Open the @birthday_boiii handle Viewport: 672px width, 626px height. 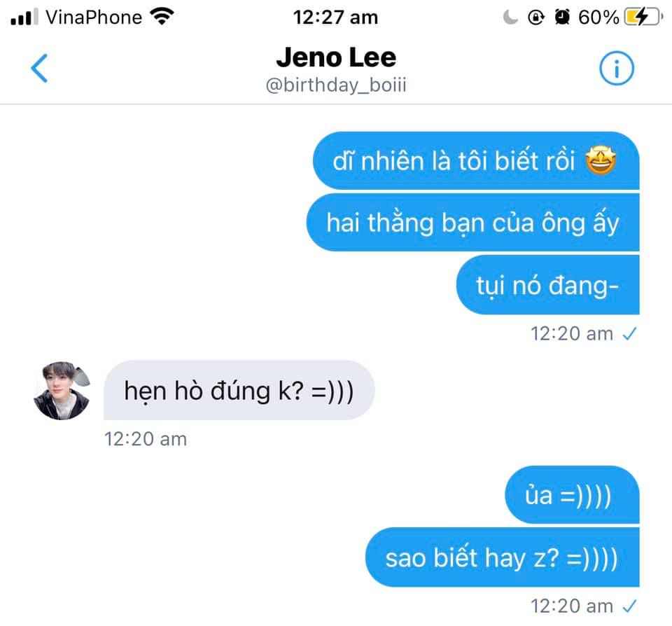point(336,85)
